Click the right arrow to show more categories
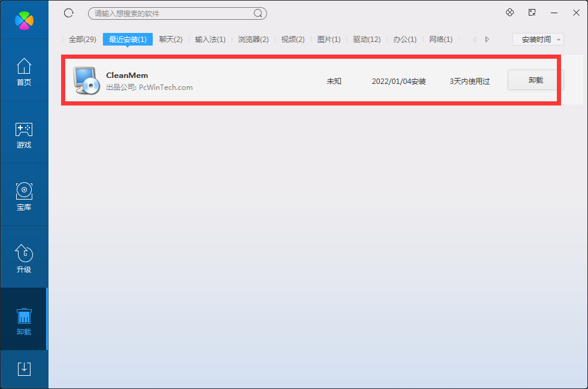 [487, 39]
